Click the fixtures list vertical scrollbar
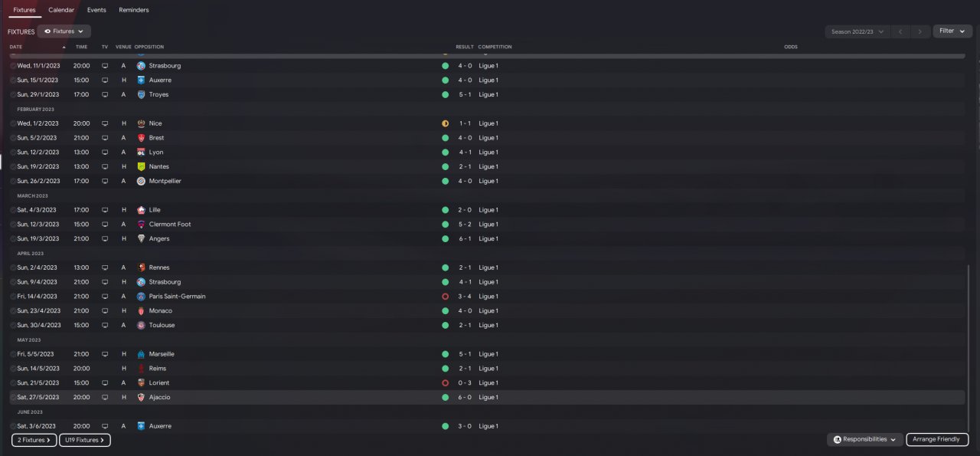This screenshot has width=980, height=456. pyautogui.click(x=969, y=345)
